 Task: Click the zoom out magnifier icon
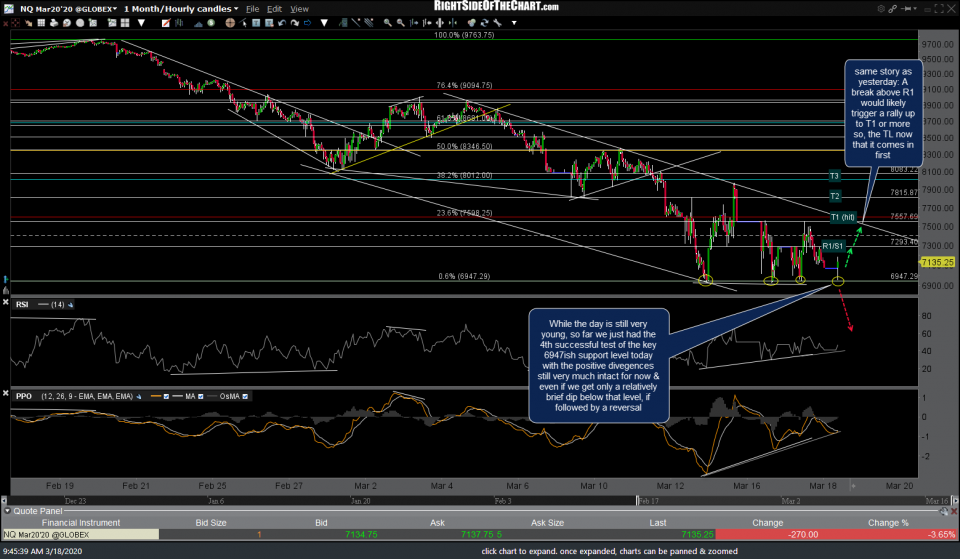(x=400, y=23)
